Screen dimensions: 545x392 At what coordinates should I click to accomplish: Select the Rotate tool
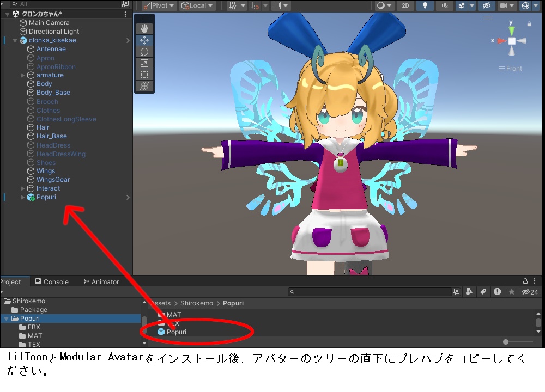144,52
